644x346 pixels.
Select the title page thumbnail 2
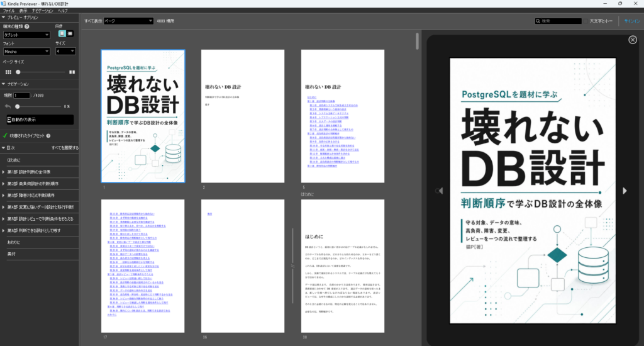coord(243,116)
